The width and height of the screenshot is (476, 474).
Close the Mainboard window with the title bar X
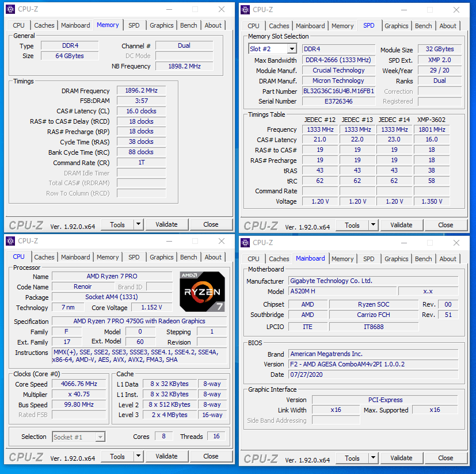pos(456,243)
